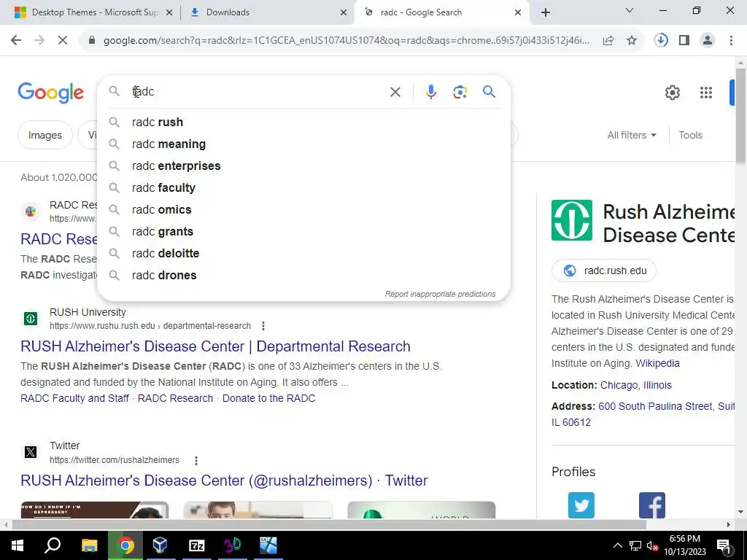
Task: Go back using browser back arrow
Action: pos(16,41)
